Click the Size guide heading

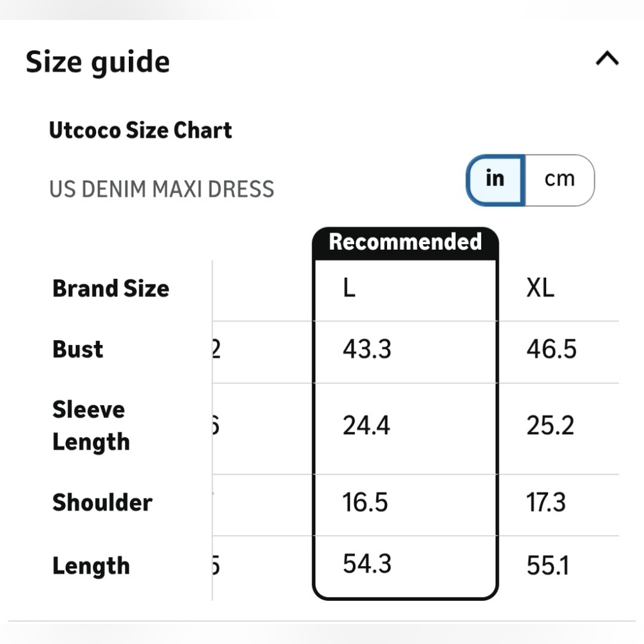coord(98,62)
